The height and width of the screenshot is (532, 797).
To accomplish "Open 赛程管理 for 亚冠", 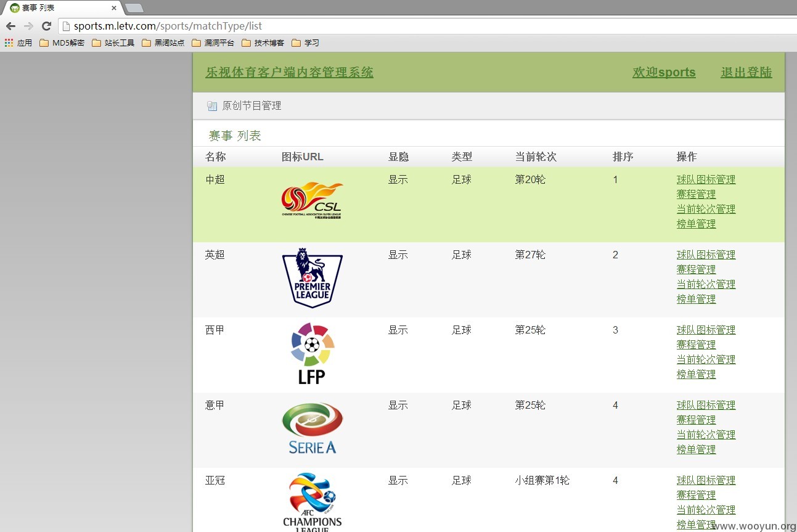I will point(696,495).
